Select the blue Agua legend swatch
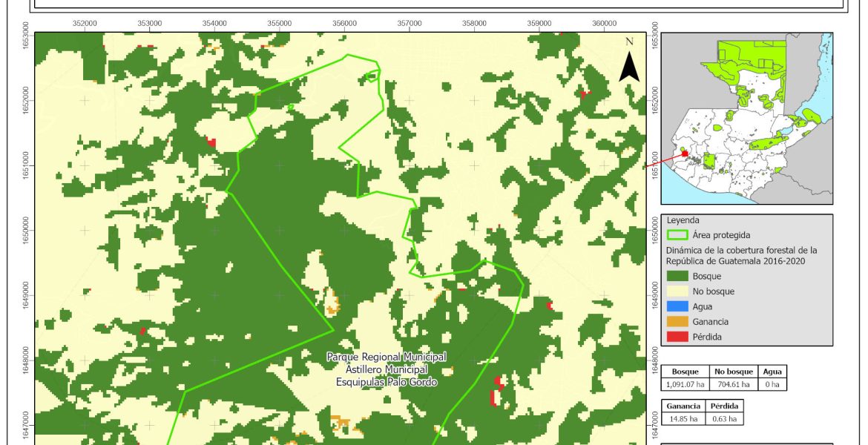The image size is (868, 445). coord(677,306)
